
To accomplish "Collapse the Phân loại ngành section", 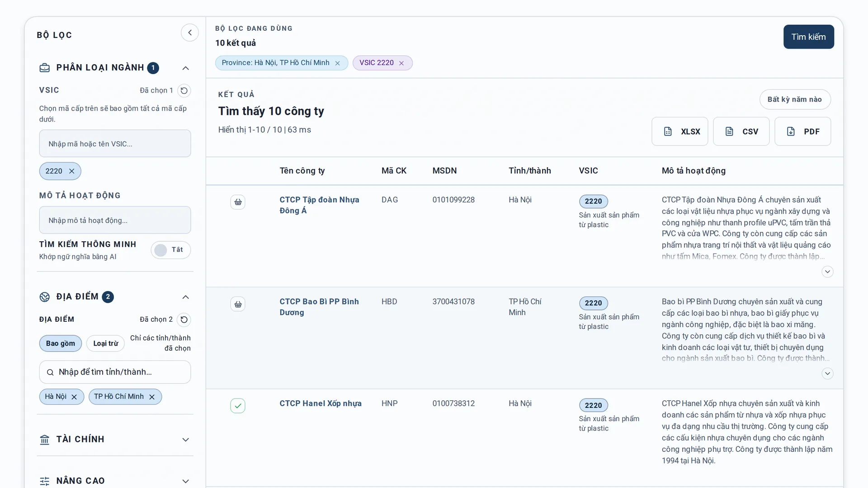I will click(x=185, y=68).
